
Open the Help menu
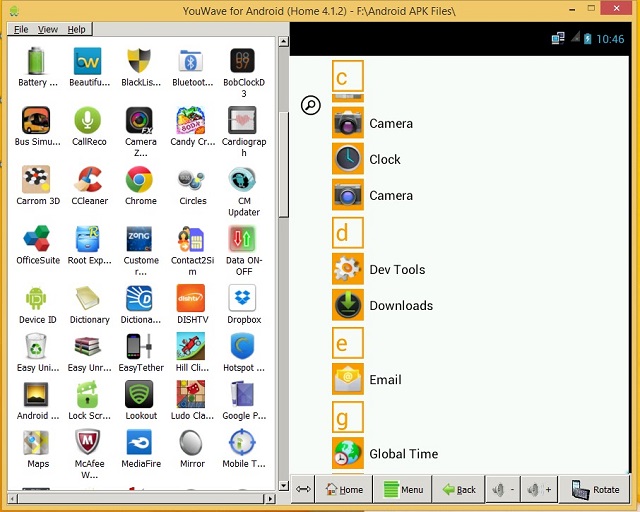tap(76, 29)
